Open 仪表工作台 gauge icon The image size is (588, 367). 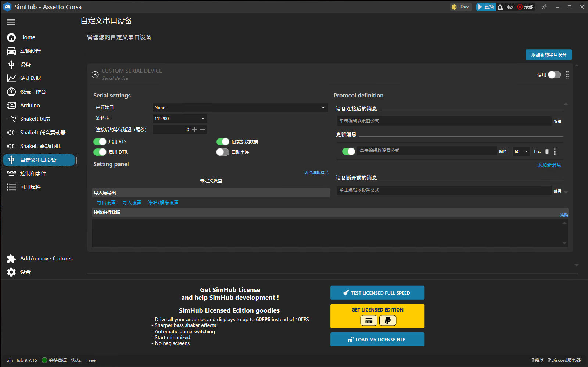[x=11, y=92]
